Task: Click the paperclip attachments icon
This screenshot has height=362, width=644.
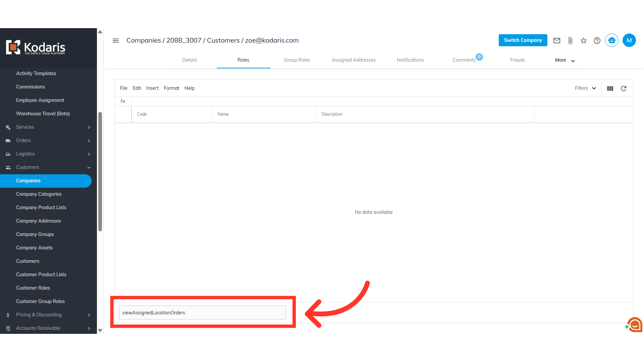Action: 570,41
